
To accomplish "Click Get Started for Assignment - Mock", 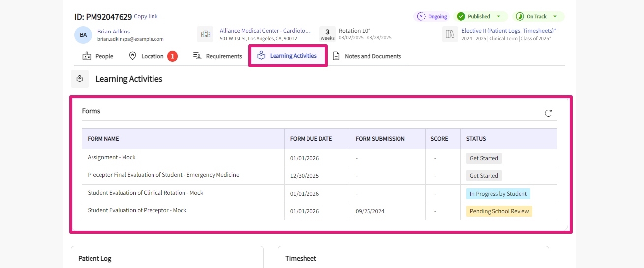I will [x=484, y=158].
